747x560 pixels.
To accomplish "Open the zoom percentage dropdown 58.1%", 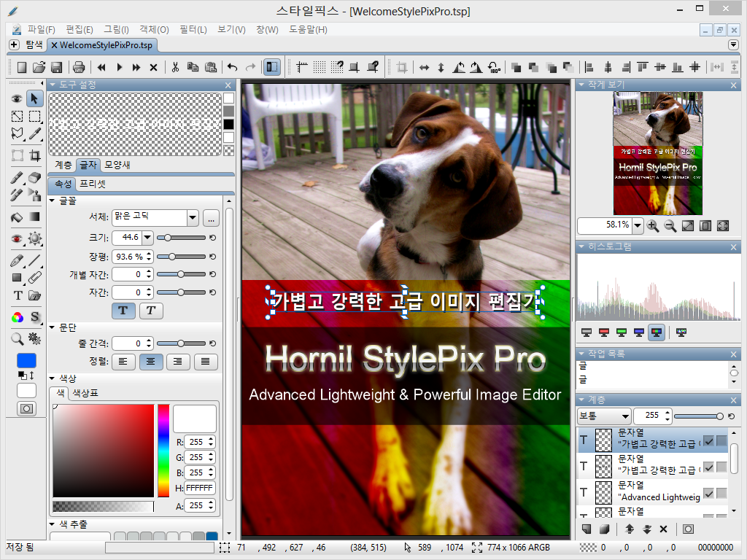I will point(638,226).
